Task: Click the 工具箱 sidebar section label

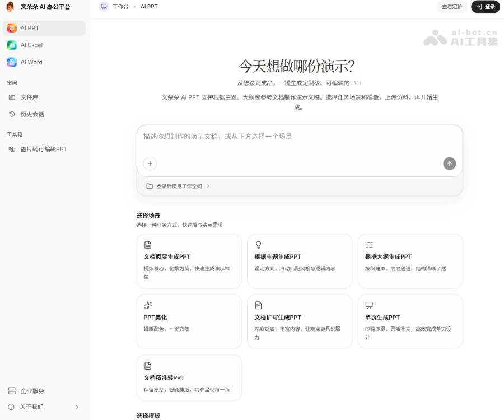Action: pyautogui.click(x=15, y=134)
